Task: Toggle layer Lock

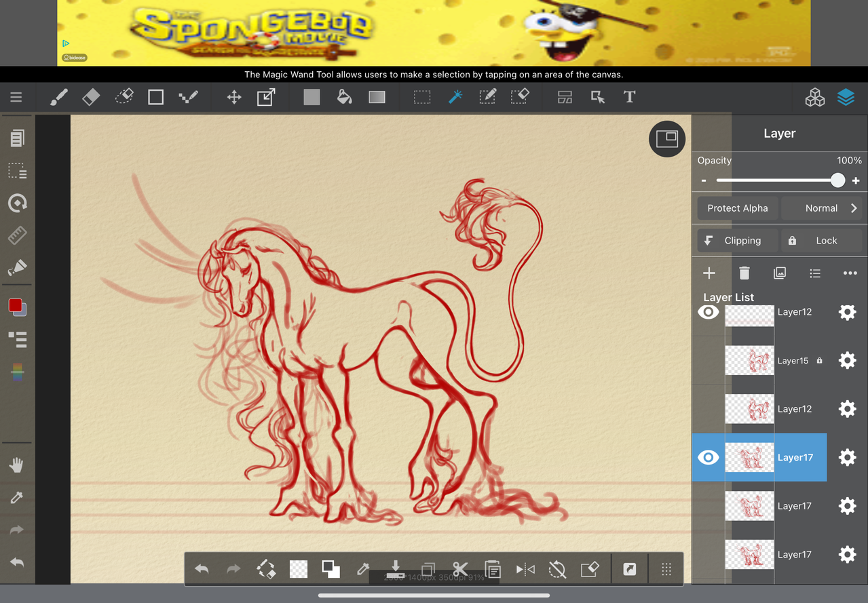Action: point(821,241)
